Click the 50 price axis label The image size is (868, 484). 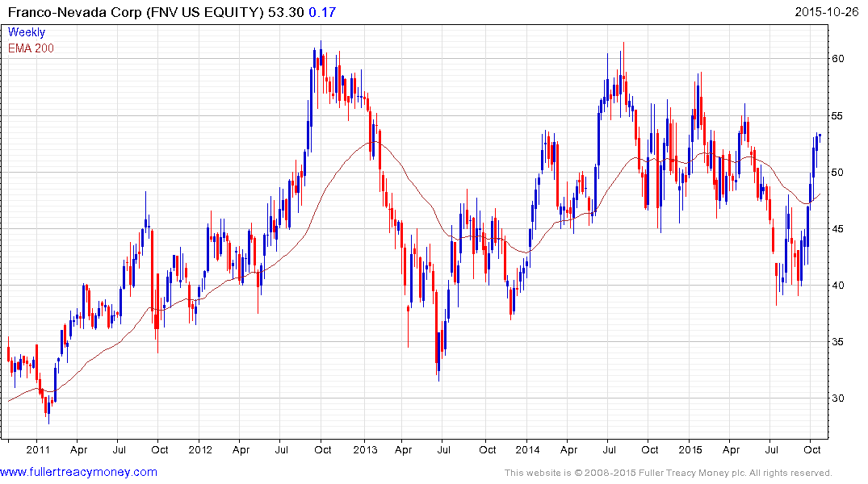(837, 173)
